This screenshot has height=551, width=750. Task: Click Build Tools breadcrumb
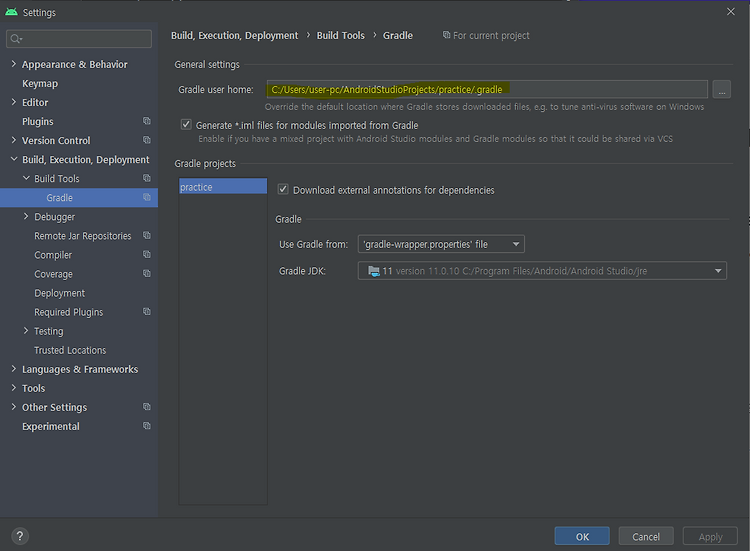[x=341, y=35]
